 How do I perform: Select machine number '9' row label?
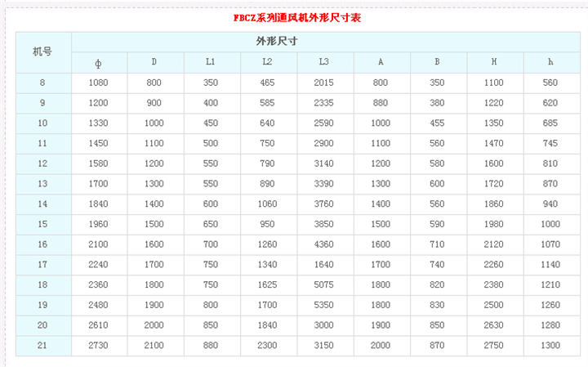click(x=42, y=103)
